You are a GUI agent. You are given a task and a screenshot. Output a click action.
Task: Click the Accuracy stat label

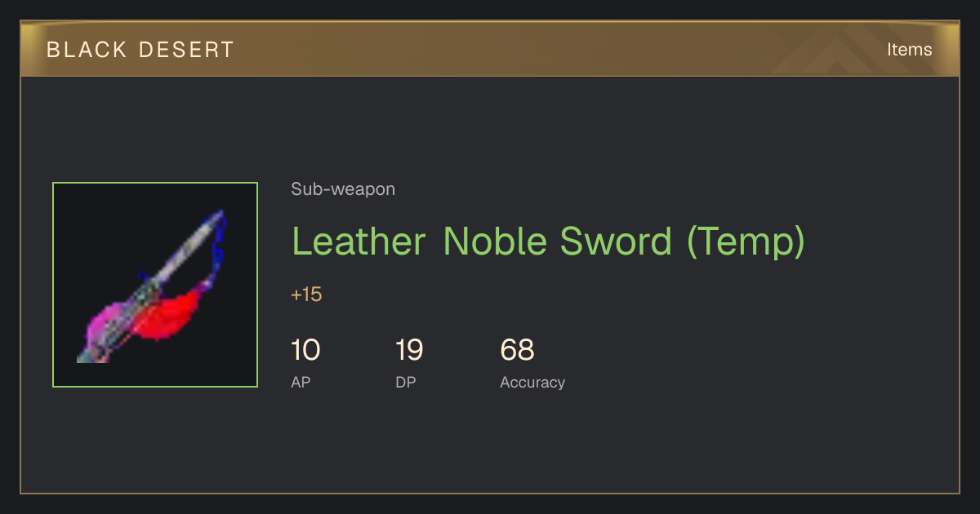pos(532,382)
